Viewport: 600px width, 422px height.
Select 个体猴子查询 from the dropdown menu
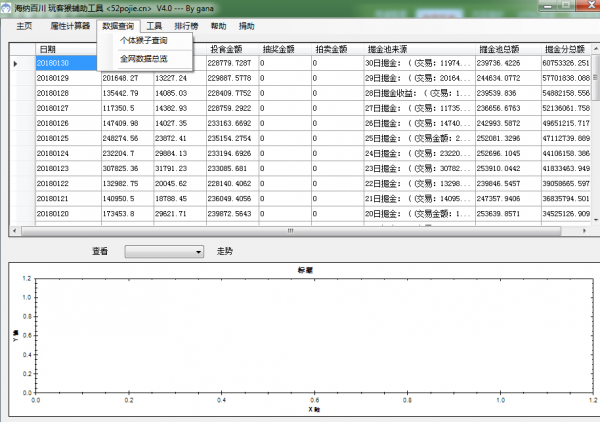tap(144, 41)
